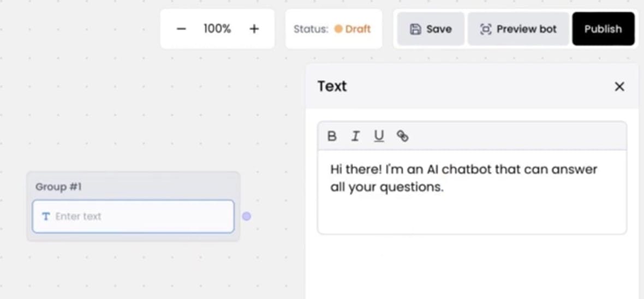Select the Group #1 title
644x299 pixels.
point(58,187)
